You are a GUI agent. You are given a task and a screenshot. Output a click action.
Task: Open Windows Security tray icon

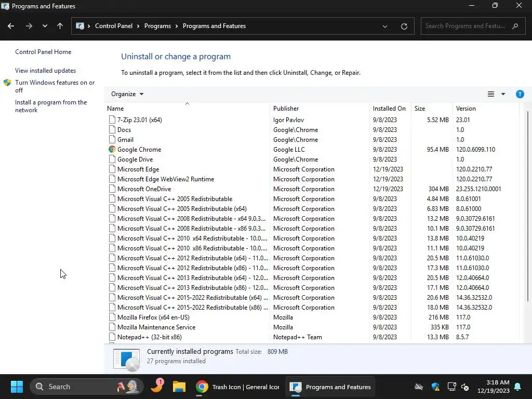coord(435,387)
